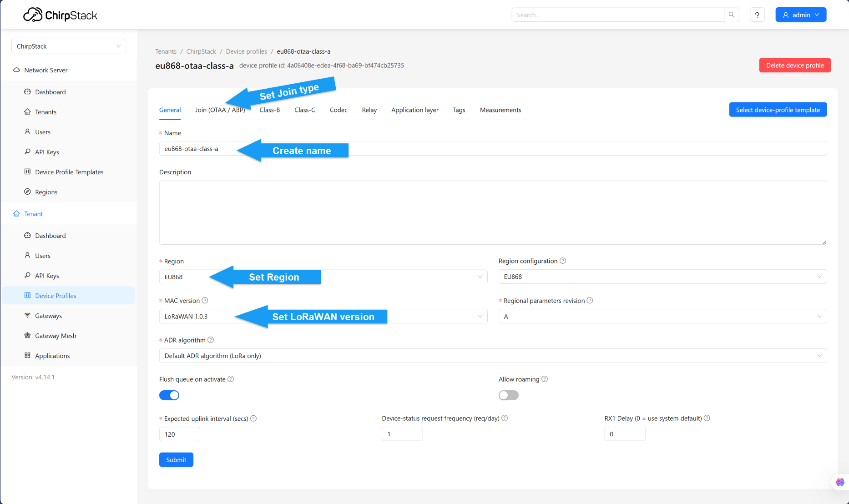Show help for ADR algorithm
849x504 pixels.
pos(211,340)
